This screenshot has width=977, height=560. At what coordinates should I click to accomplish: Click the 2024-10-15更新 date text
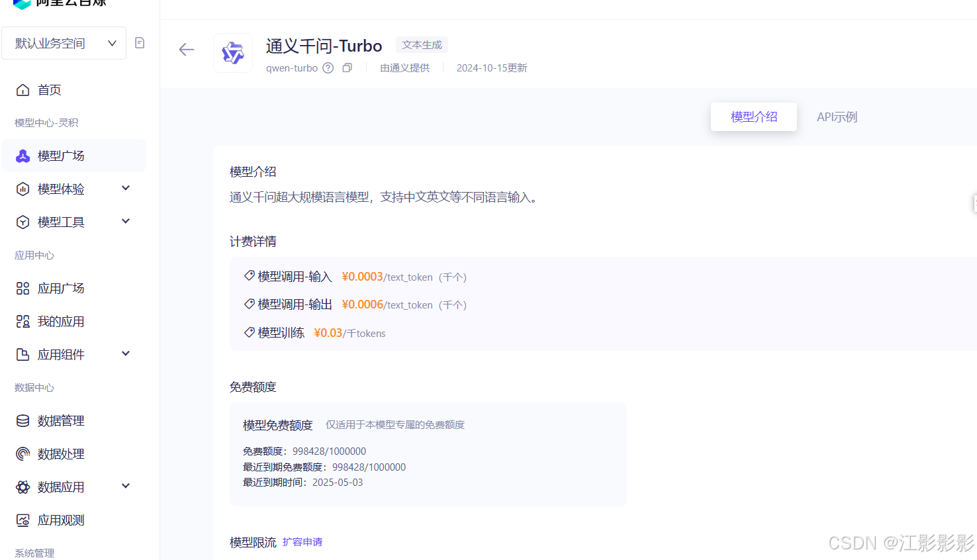click(x=492, y=68)
